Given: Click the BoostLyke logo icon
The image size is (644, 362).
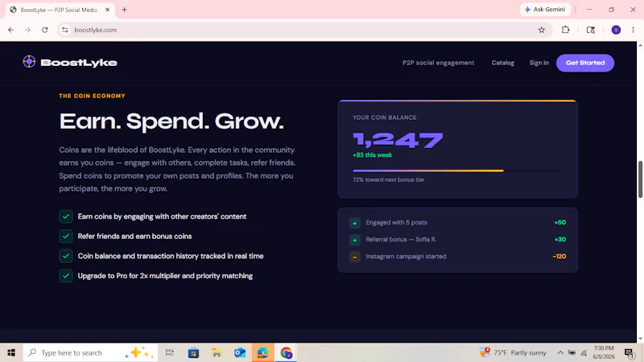Looking at the screenshot, I should point(29,62).
